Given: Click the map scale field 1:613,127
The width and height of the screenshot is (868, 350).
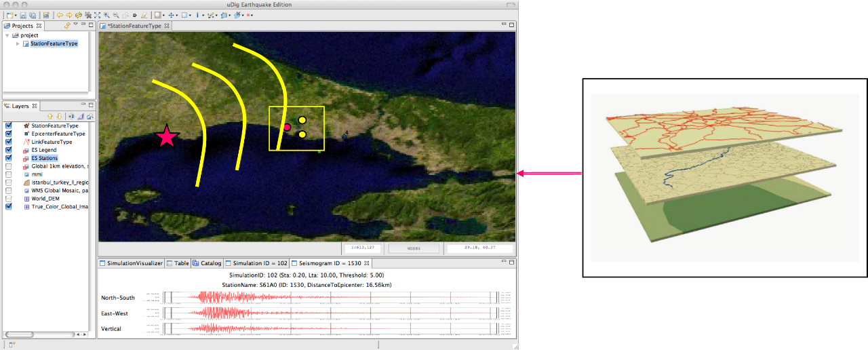Looking at the screenshot, I should [363, 248].
